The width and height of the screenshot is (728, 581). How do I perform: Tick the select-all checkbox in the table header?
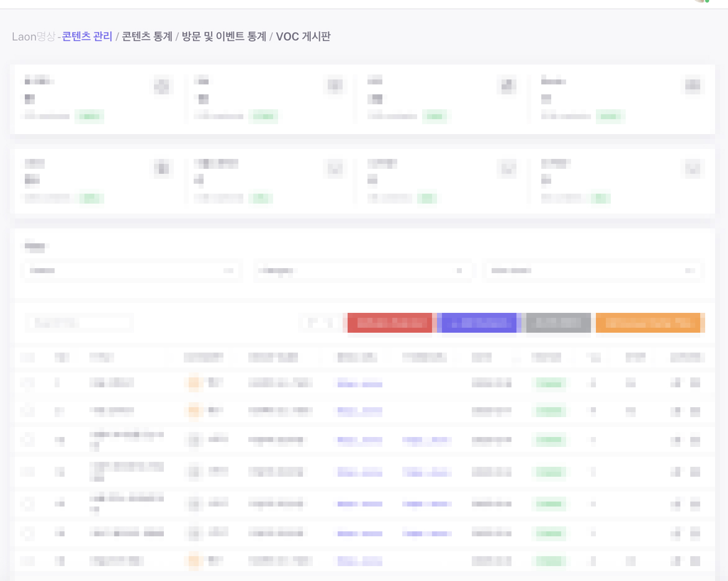[28, 358]
